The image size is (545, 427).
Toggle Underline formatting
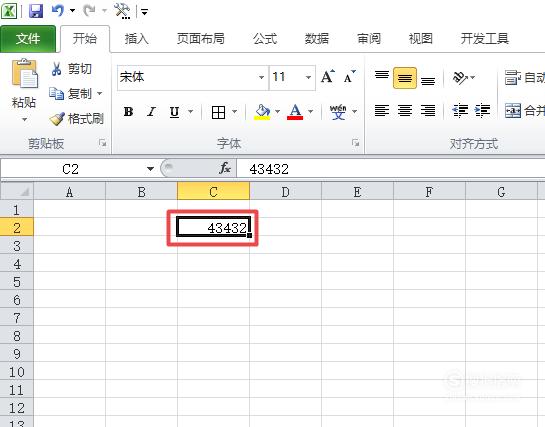174,112
